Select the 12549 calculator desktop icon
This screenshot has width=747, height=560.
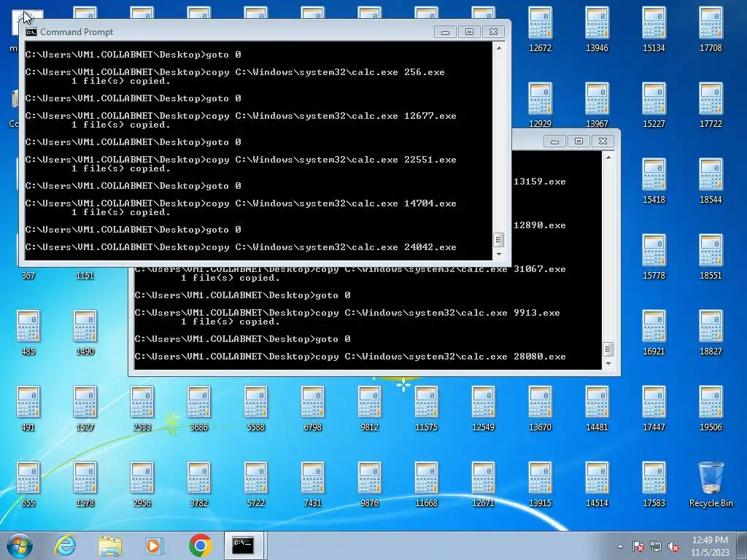(483, 408)
